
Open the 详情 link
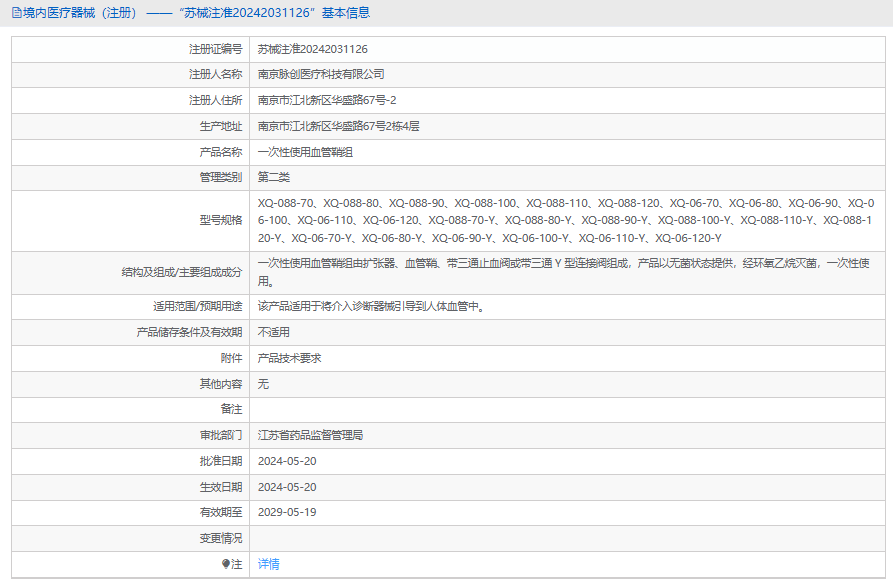(268, 564)
